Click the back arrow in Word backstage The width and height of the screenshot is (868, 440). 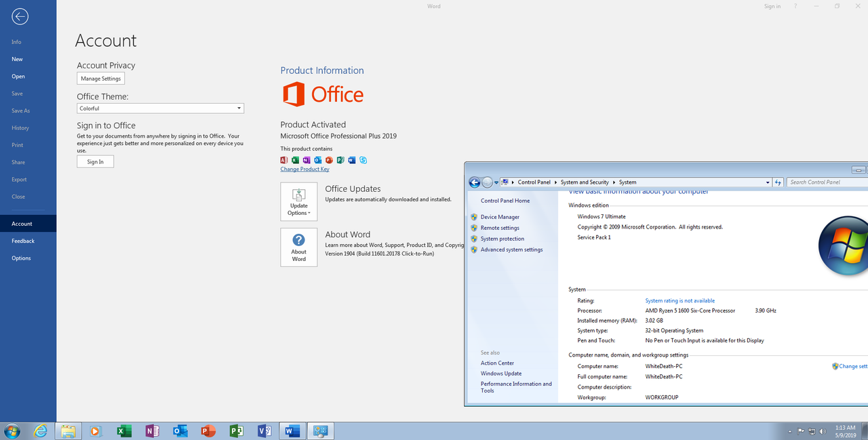coord(20,16)
